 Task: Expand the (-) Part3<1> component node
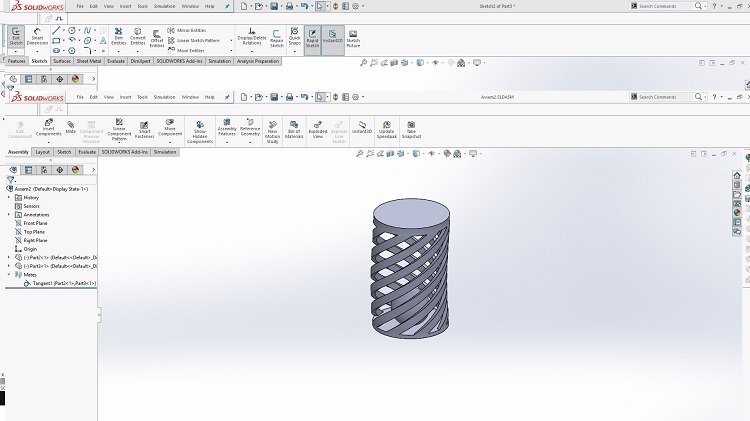9,266
